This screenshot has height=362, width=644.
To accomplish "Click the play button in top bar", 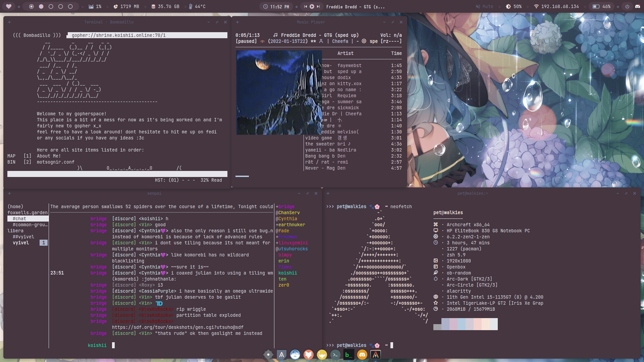I will [312, 6].
